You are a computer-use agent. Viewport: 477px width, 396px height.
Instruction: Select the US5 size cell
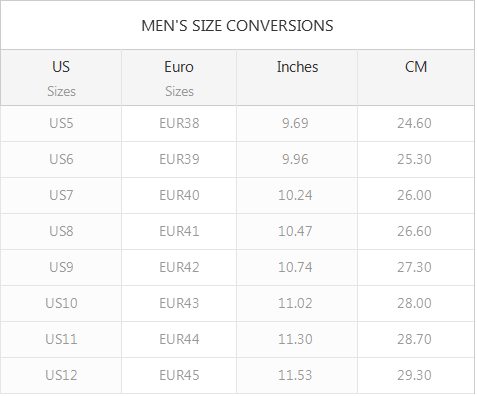61,123
